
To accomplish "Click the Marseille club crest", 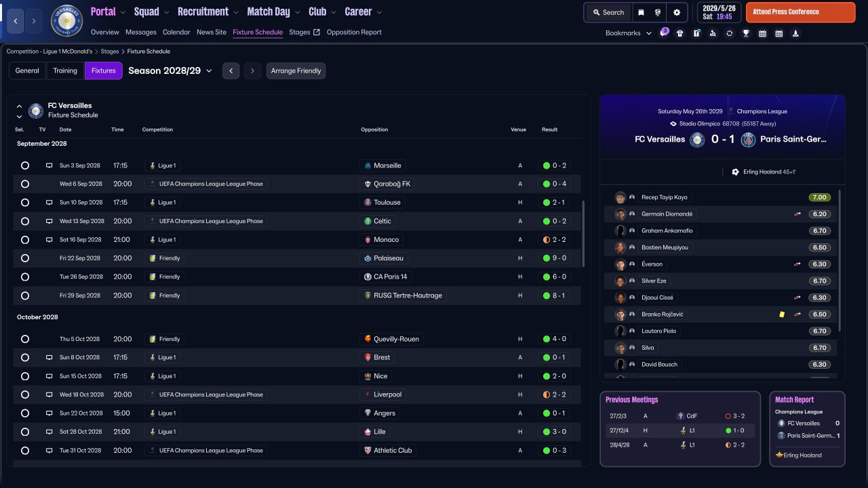I will [x=368, y=165].
